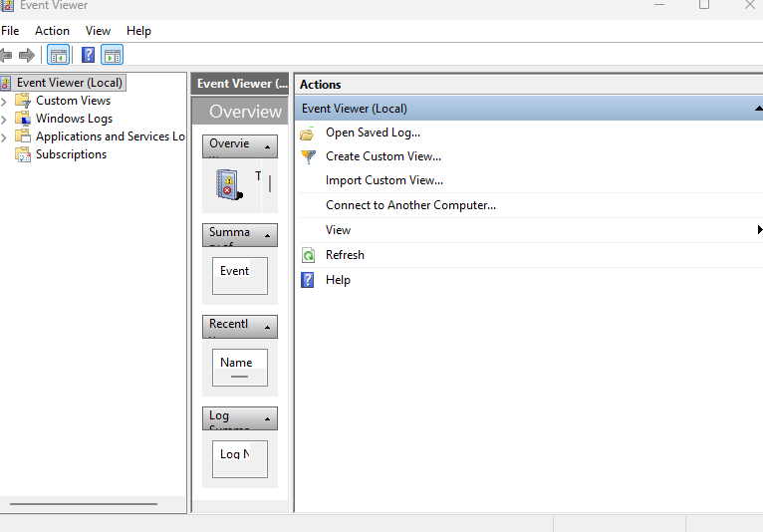Select Event Viewer (Local) tree root
The image size is (763, 532).
pyautogui.click(x=70, y=83)
